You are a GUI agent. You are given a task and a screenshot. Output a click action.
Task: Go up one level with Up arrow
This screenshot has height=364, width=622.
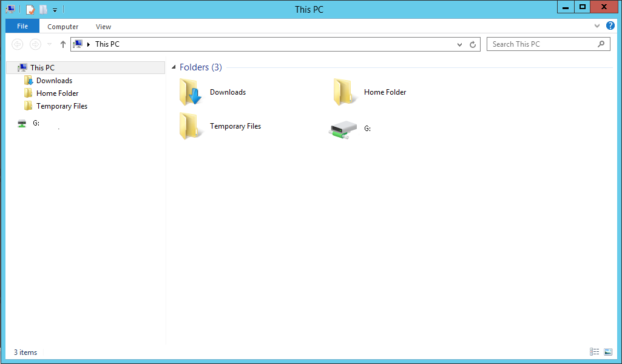coord(63,44)
